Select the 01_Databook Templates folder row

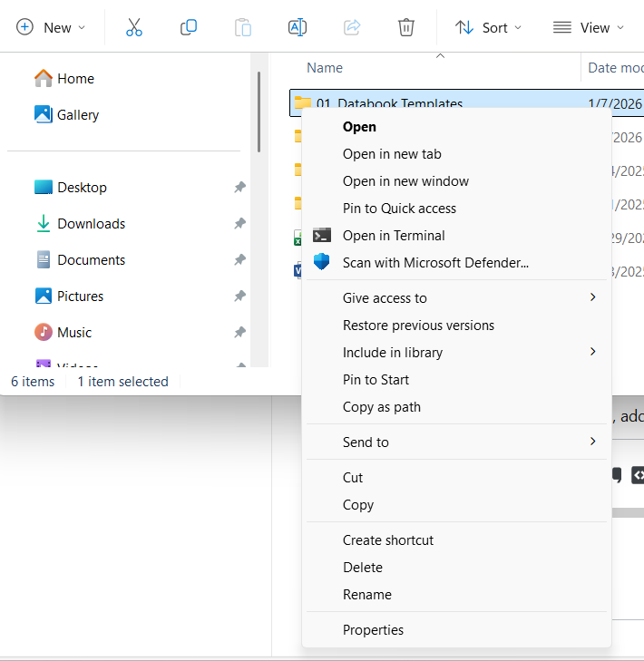coord(467,102)
